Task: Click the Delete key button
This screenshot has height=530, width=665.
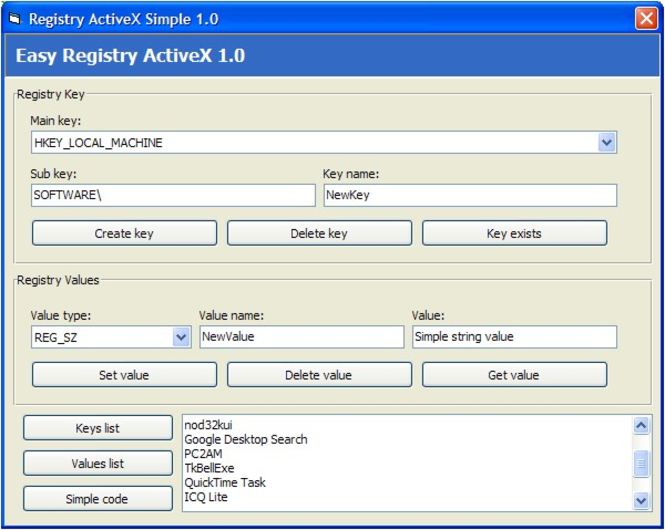Action: tap(319, 233)
